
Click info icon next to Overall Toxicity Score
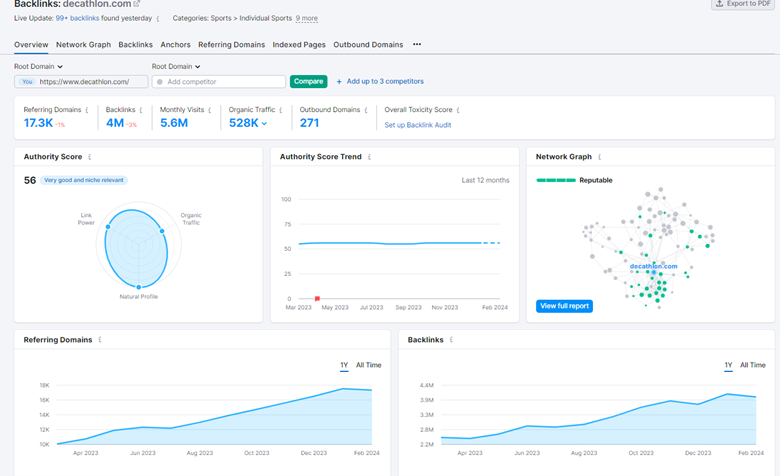pyautogui.click(x=461, y=110)
